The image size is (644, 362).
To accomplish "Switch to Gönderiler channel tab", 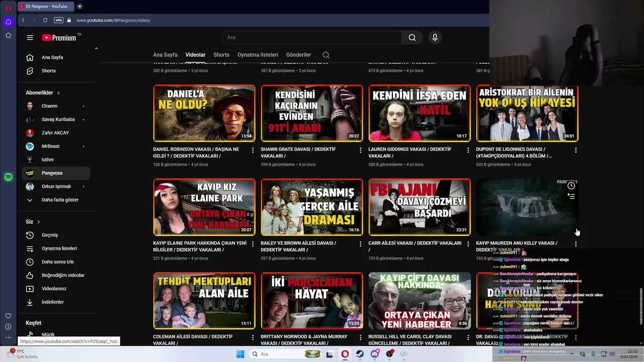I will click(x=298, y=55).
